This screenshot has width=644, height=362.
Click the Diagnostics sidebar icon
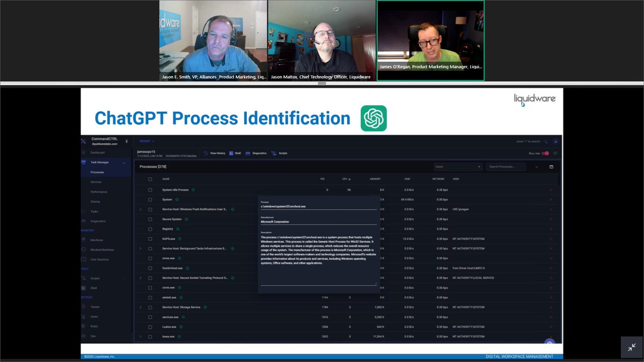click(84, 221)
